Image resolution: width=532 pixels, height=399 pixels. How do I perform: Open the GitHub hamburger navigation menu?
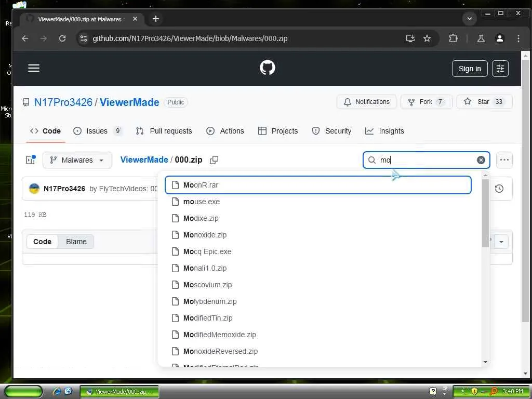tap(34, 68)
